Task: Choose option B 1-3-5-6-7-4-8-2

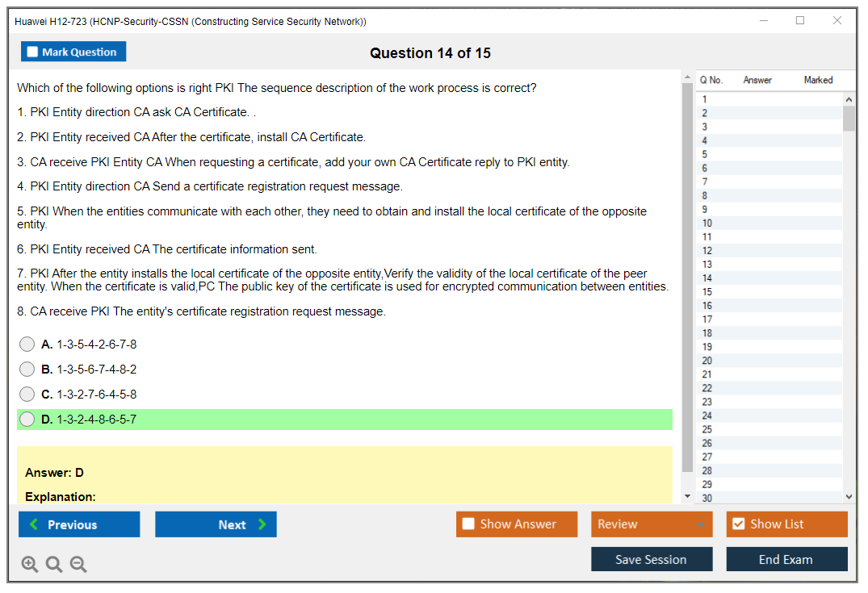Action: 27,370
